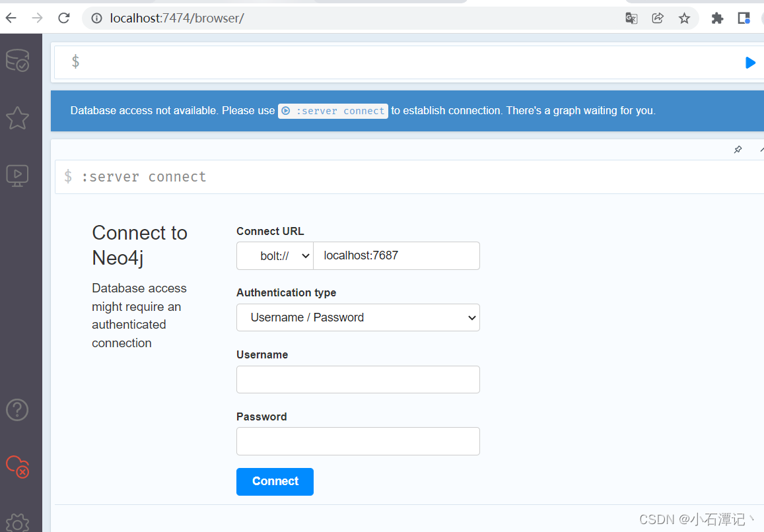
Task: Run the query with play button
Action: pyautogui.click(x=750, y=63)
